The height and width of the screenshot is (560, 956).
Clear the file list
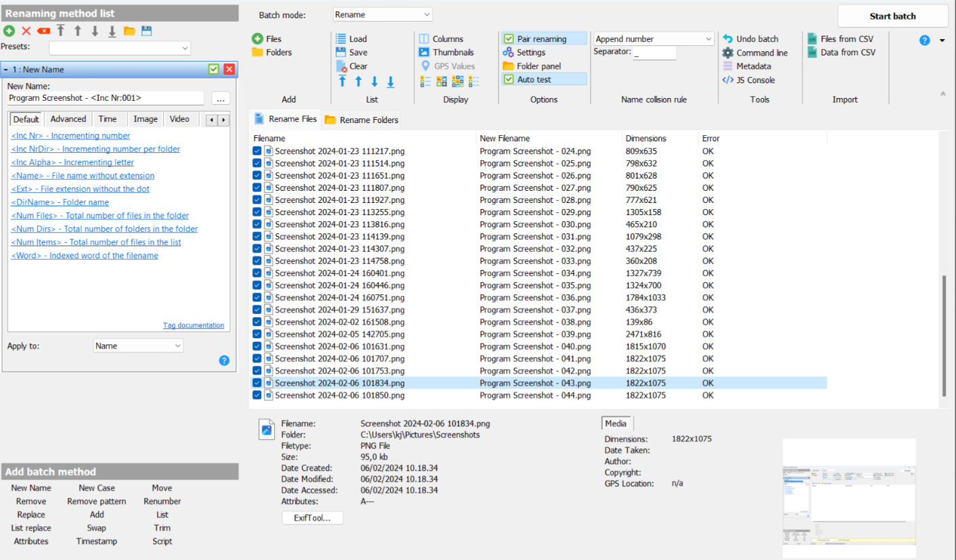click(x=351, y=66)
